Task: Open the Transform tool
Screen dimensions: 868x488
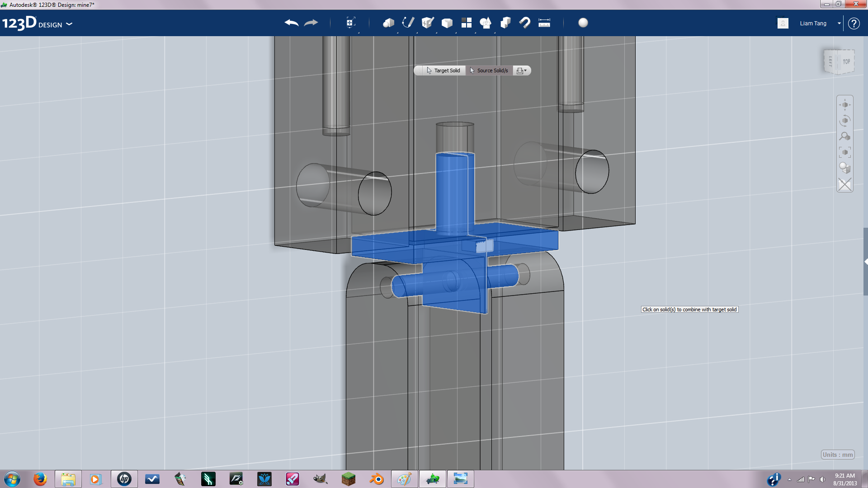Action: tap(350, 23)
